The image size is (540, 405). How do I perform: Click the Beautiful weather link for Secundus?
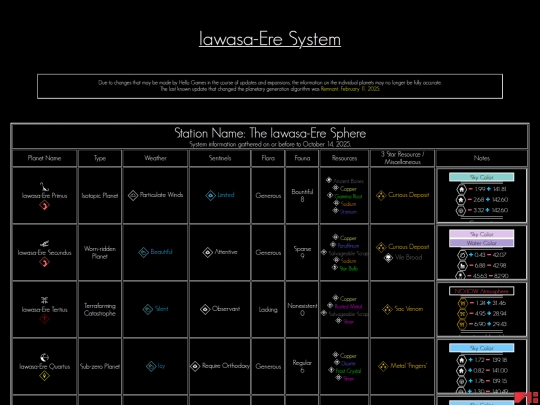[162, 252]
